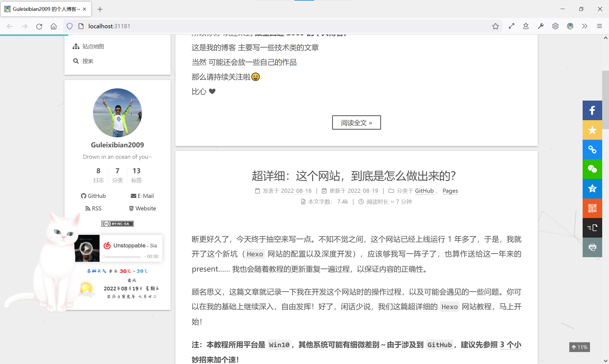The height and width of the screenshot is (364, 609).
Task: Open the orange QR code share icon
Action: [592, 208]
